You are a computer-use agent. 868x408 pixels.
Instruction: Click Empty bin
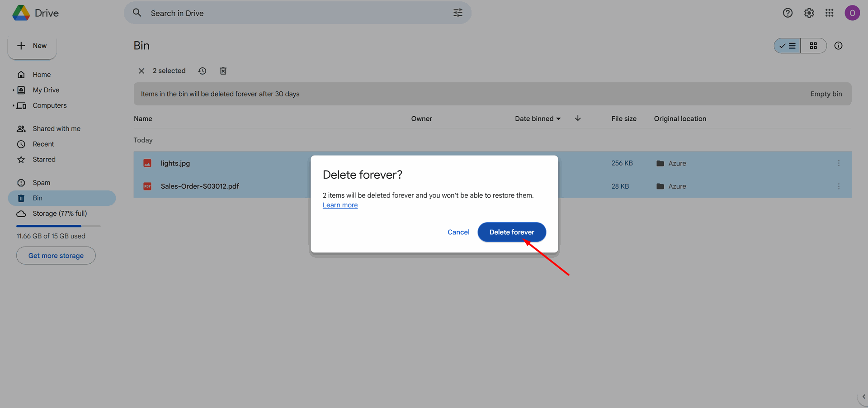[x=826, y=94]
